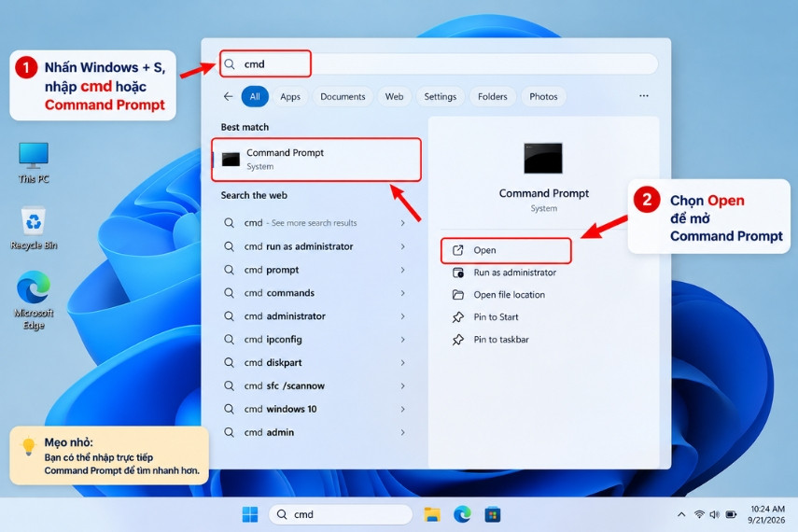Image resolution: width=798 pixels, height=532 pixels.
Task: Click the Open file location folder icon
Action: click(458, 295)
